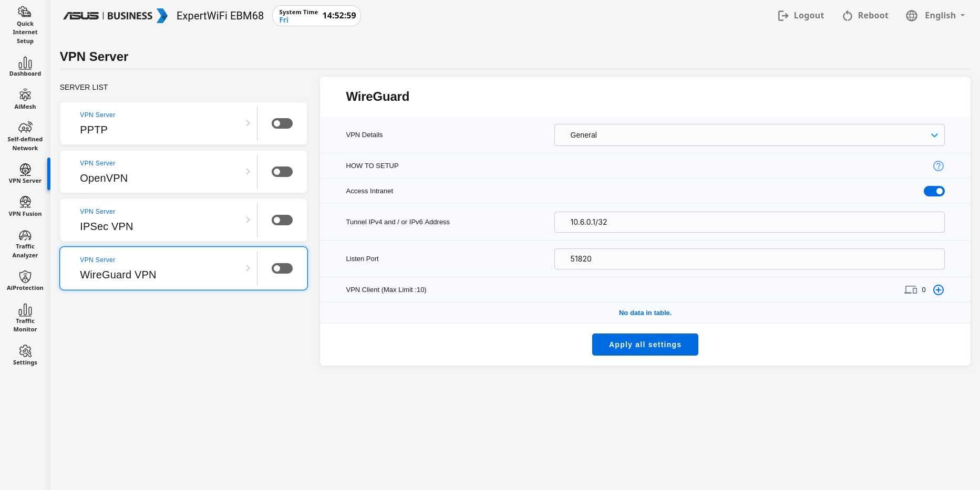Select the VPN Server sidebar icon
This screenshot has width=980, height=490.
[x=25, y=170]
